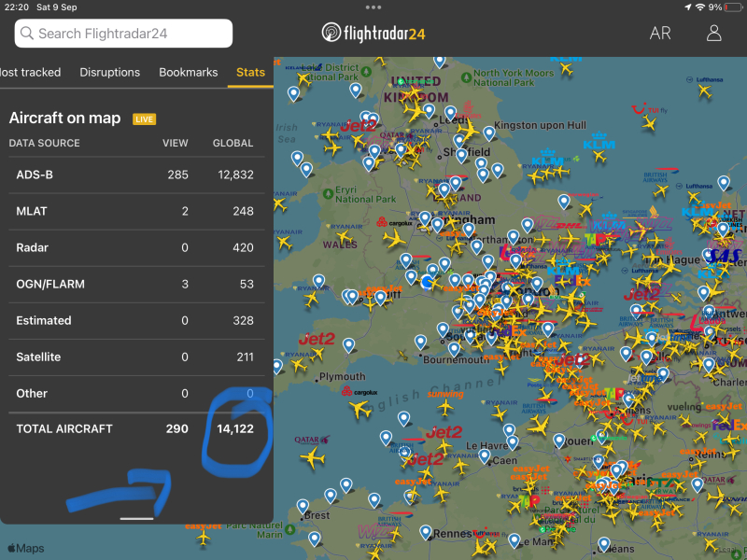This screenshot has width=747, height=560.
Task: Switch to the Most tracked tab
Action: click(31, 73)
